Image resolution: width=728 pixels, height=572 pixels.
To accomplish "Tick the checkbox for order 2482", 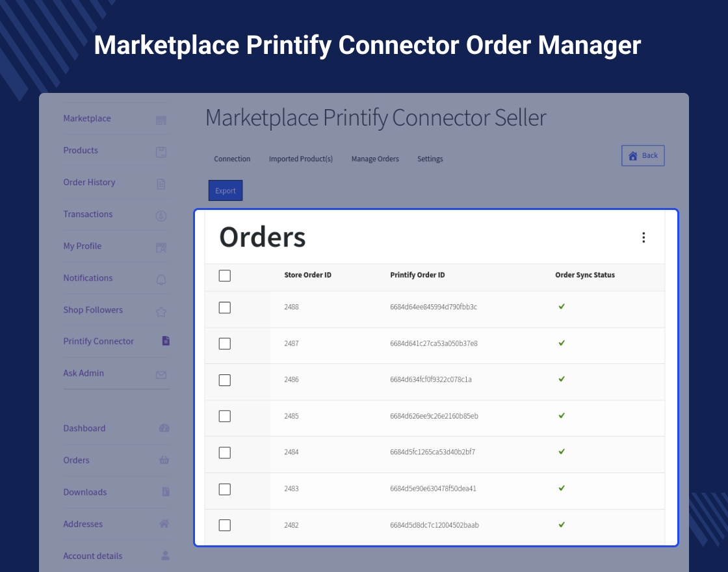I will pyautogui.click(x=225, y=525).
